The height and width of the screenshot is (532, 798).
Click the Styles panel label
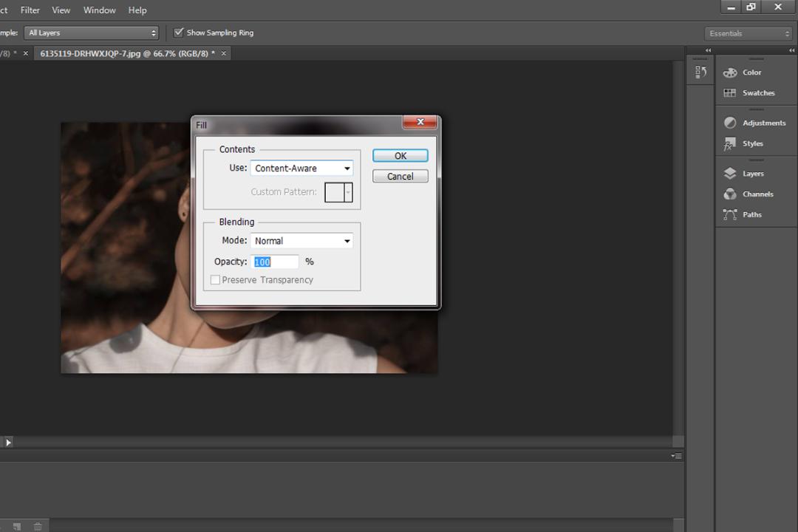click(753, 143)
